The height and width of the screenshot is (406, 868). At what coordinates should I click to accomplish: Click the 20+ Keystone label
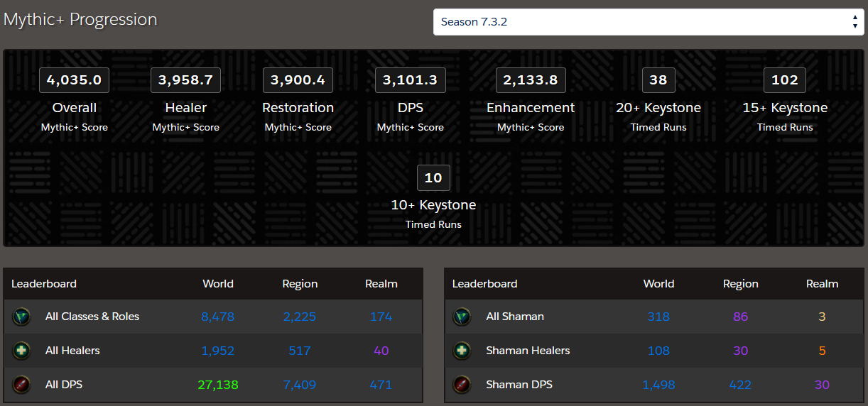658,108
